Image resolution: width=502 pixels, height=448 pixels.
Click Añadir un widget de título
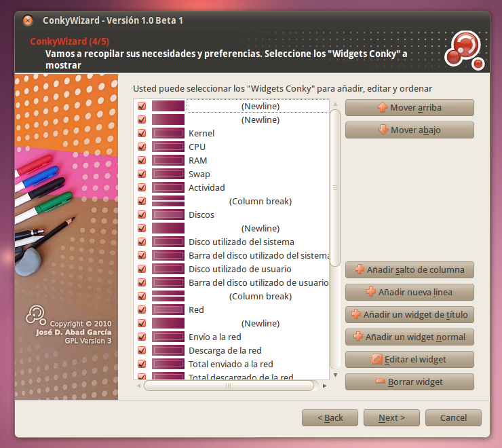point(410,314)
